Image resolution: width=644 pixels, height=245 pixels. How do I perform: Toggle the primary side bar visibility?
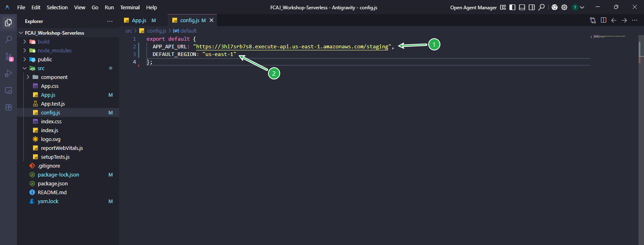click(512, 7)
